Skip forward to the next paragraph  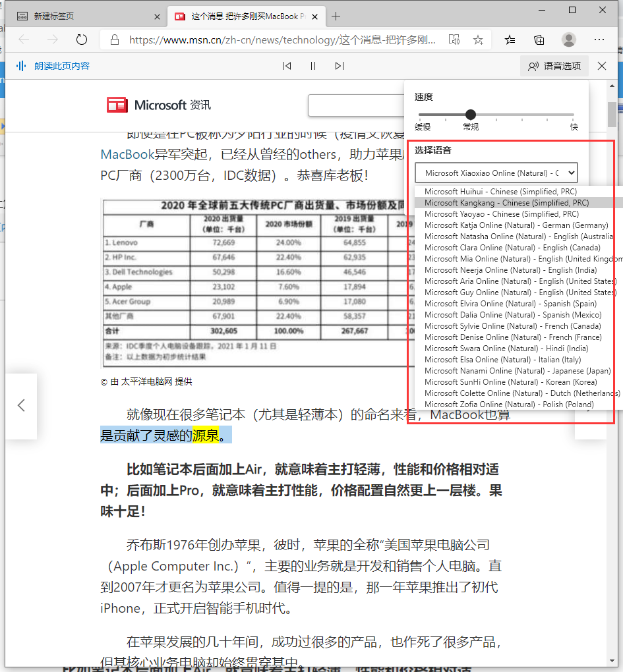tap(340, 66)
